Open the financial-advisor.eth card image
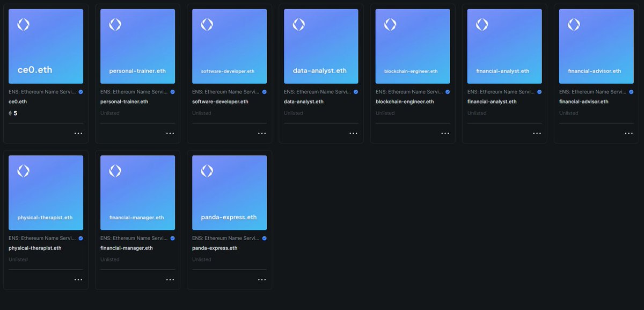Screen dimensions: 644x310 [x=597, y=46]
